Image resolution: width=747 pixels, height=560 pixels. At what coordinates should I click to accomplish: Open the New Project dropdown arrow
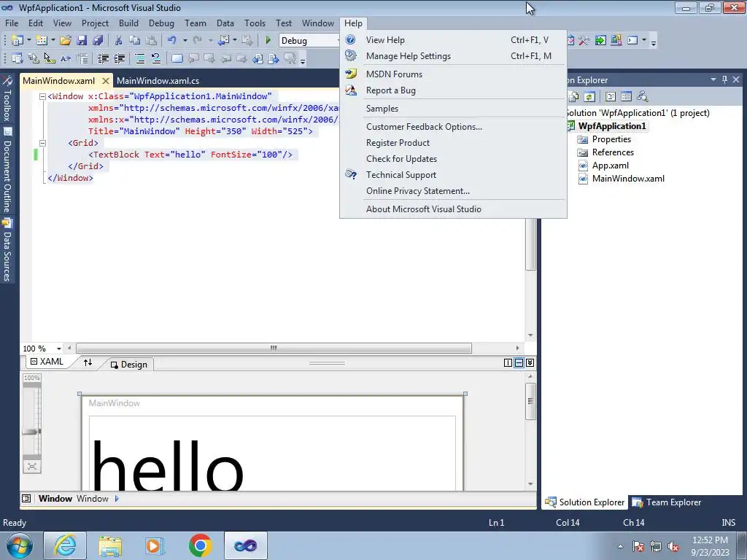pyautogui.click(x=29, y=41)
